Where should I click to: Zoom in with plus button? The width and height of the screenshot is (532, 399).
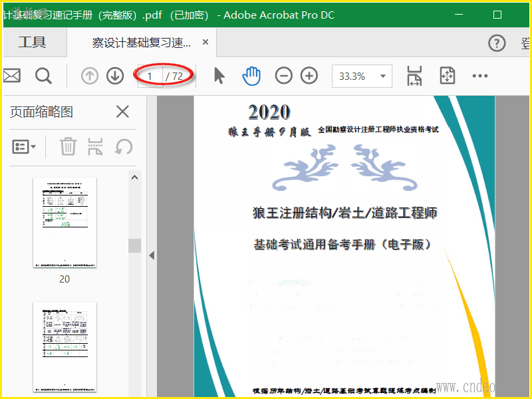click(309, 76)
